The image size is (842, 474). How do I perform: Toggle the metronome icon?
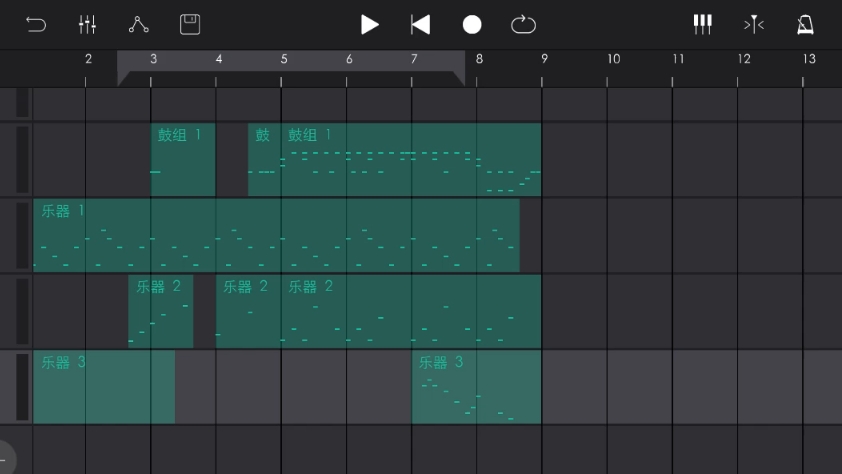(x=805, y=25)
